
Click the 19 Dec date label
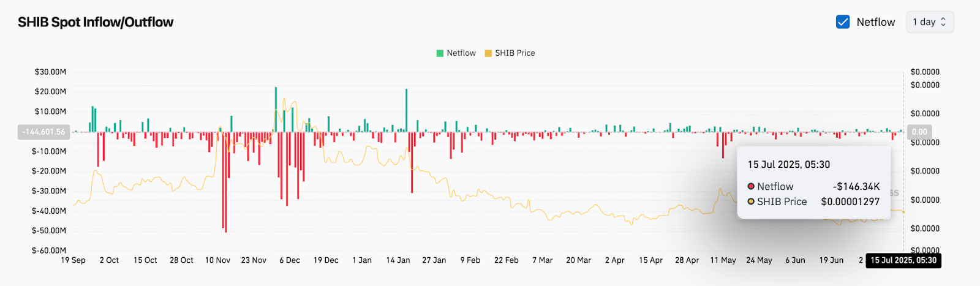click(326, 260)
